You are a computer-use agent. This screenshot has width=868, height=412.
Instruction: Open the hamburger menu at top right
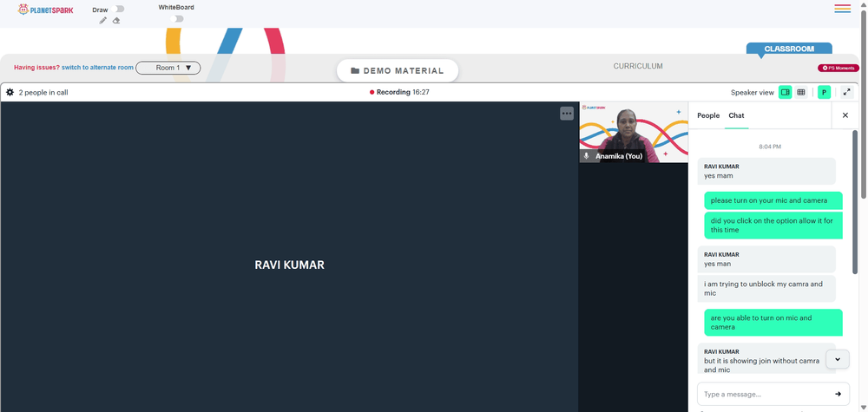point(843,9)
